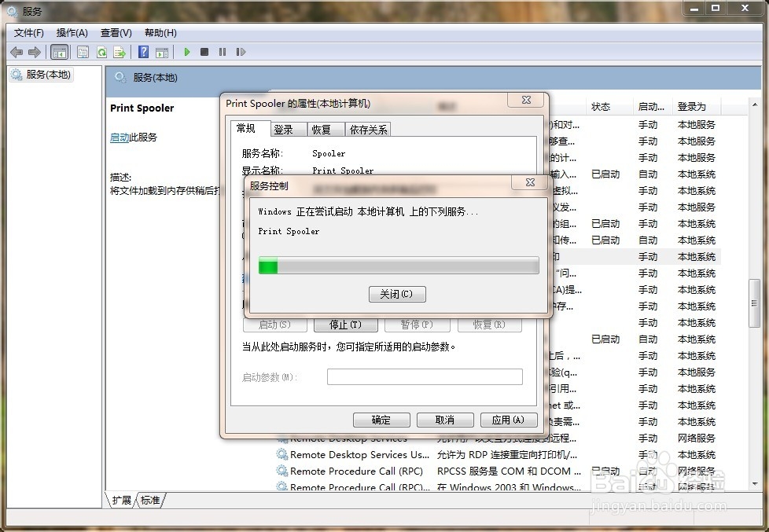Click the 启动 link for this service
Screen dimensions: 769x532
(x=120, y=138)
